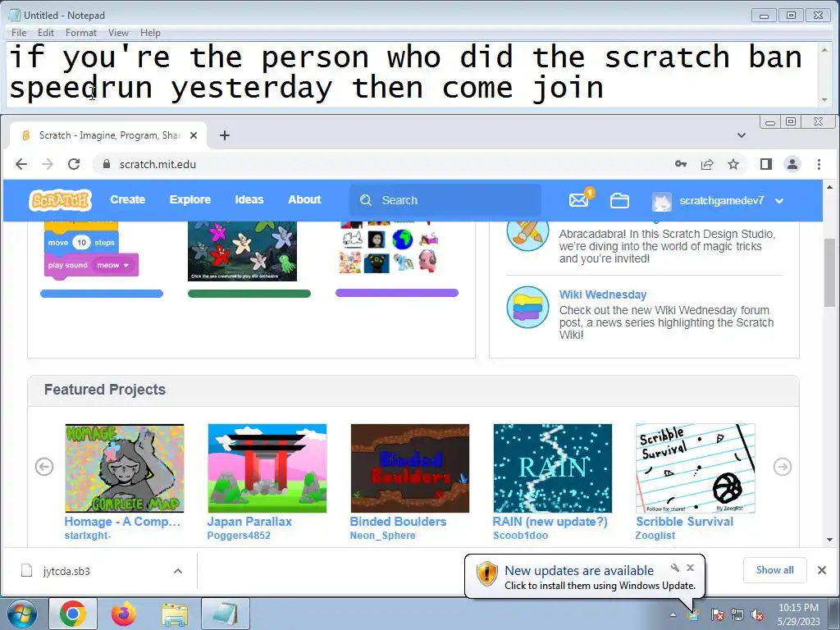
Task: Open the Windows Start orb
Action: (x=22, y=614)
